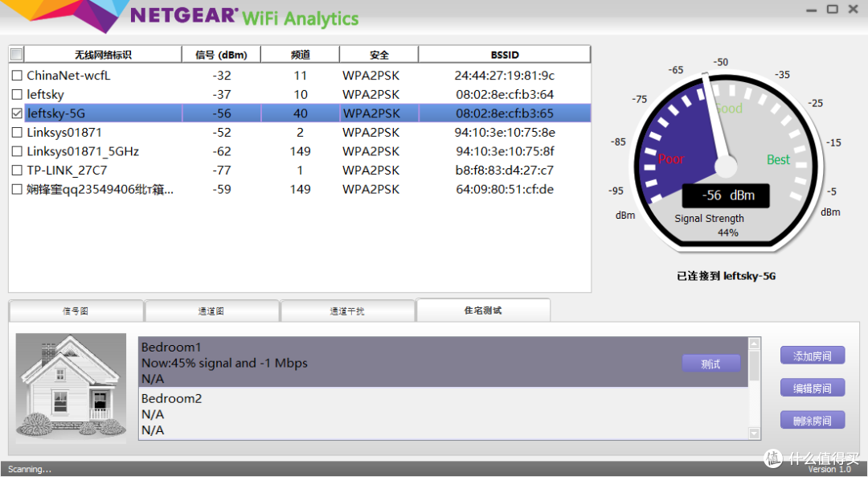Select the 住宅测试 tab
The height and width of the screenshot is (477, 868).
483,310
